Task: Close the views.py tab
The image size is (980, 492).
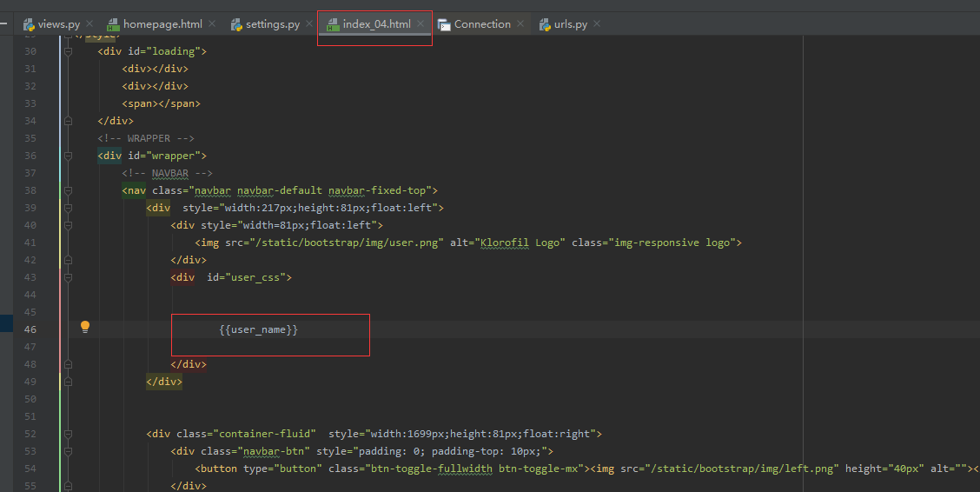Action: point(89,23)
